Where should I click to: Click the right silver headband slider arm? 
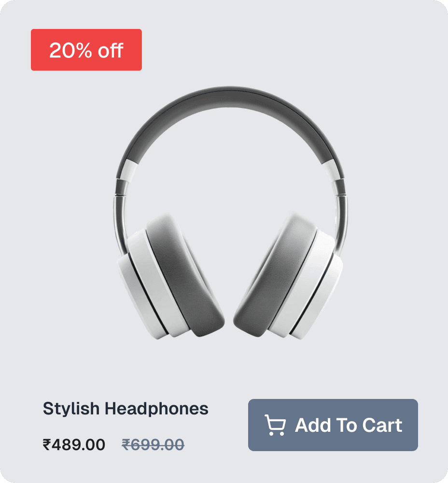(x=340, y=215)
